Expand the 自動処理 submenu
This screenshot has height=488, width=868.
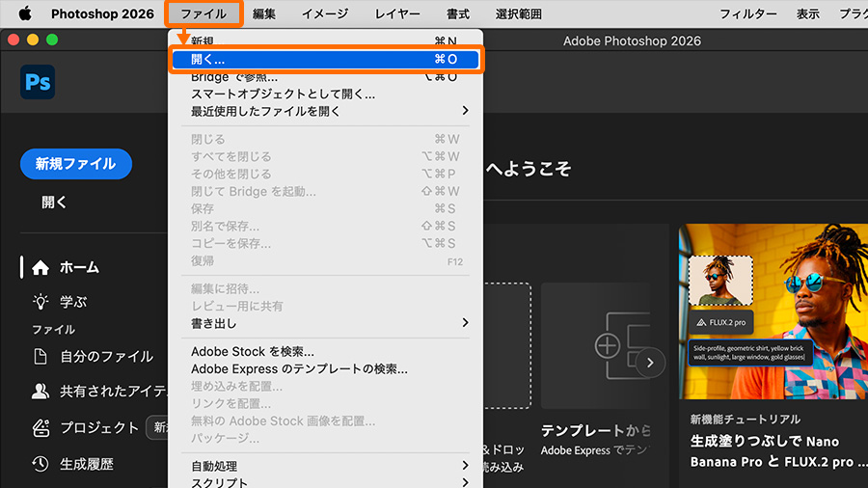coord(326,466)
